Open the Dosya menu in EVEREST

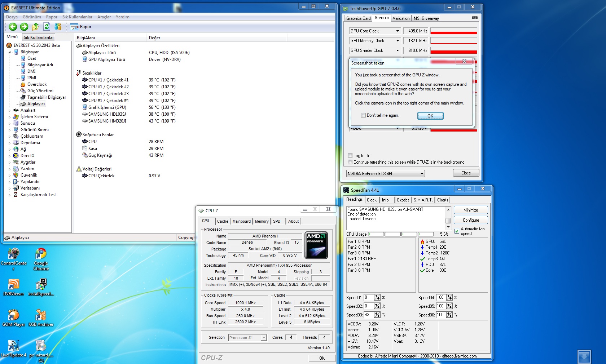point(12,17)
